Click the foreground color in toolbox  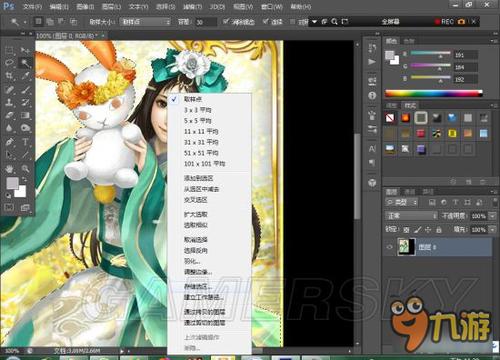click(13, 183)
